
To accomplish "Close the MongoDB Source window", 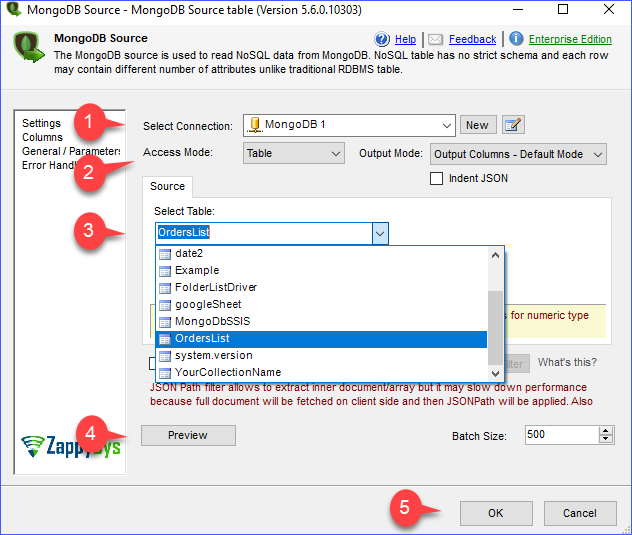I will tap(609, 10).
